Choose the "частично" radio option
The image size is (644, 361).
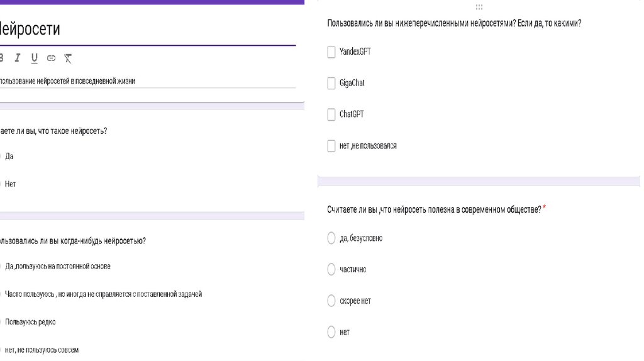(x=331, y=270)
